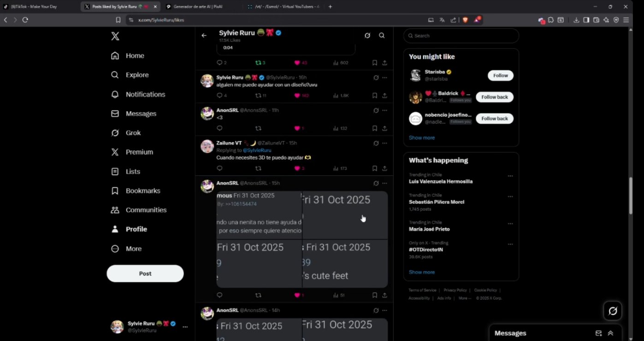
Task: Reply to the 'alguien me puede ayudar' post
Action: [x=219, y=96]
